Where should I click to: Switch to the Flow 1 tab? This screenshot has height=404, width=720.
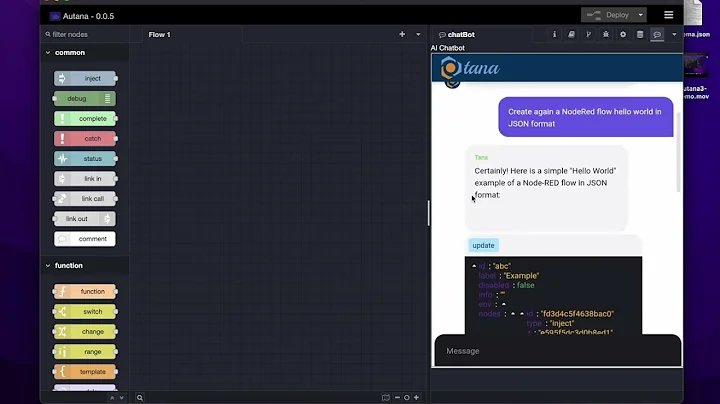pyautogui.click(x=159, y=34)
